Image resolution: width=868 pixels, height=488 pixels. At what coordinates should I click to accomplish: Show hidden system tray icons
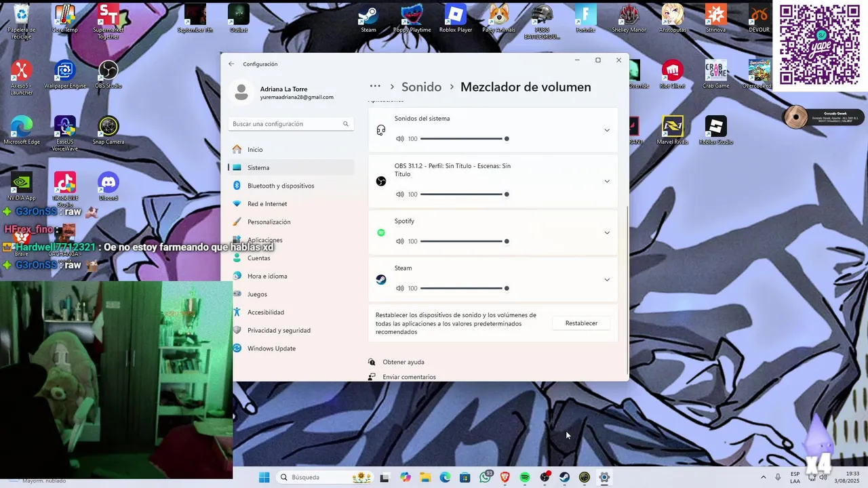pos(763,477)
